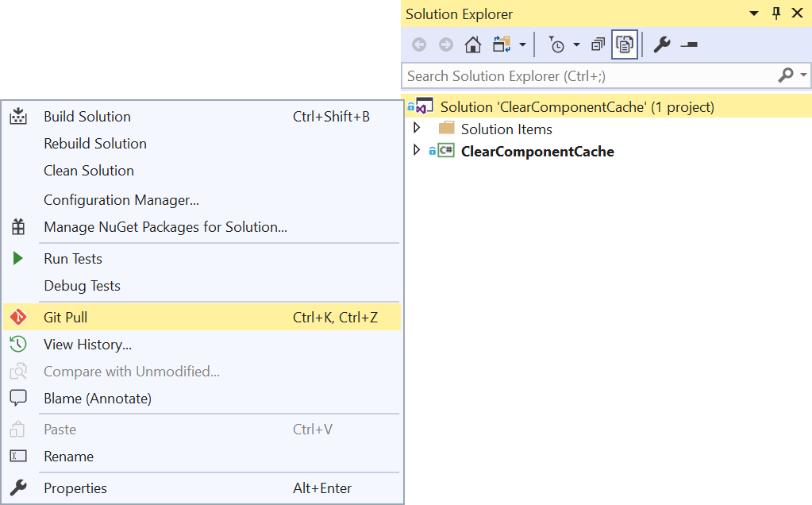The image size is (812, 505).
Task: Choose Rebuild Solution
Action: (x=202, y=144)
